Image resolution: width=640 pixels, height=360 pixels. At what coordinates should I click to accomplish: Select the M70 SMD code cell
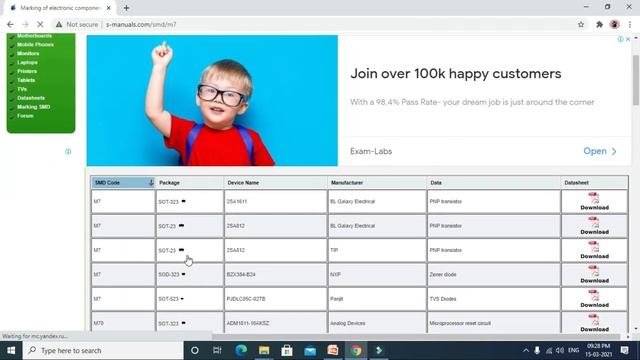123,323
